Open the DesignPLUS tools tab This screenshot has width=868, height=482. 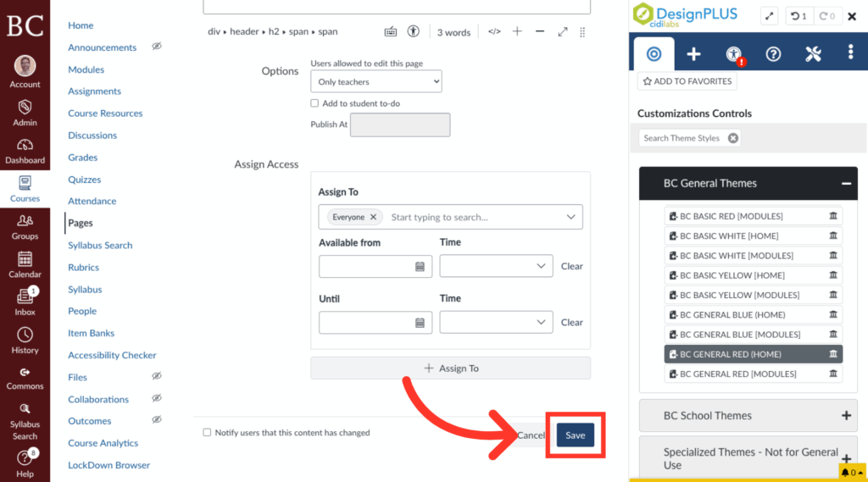(813, 53)
